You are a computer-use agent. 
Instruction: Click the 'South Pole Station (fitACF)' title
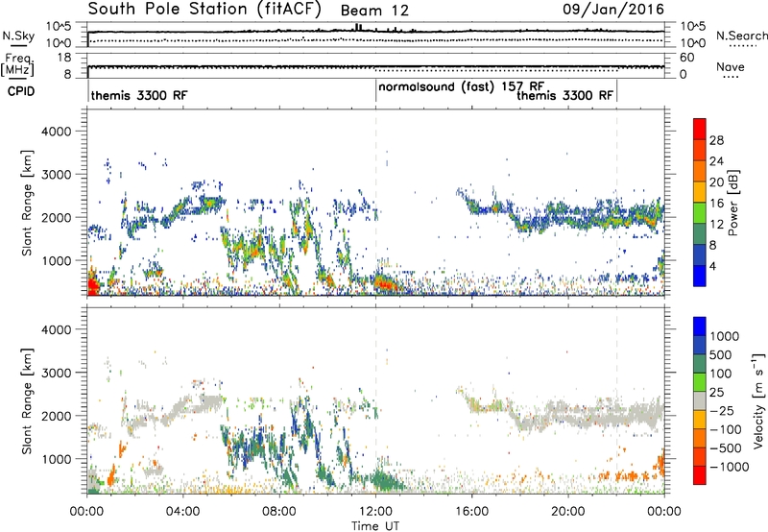click(x=204, y=10)
